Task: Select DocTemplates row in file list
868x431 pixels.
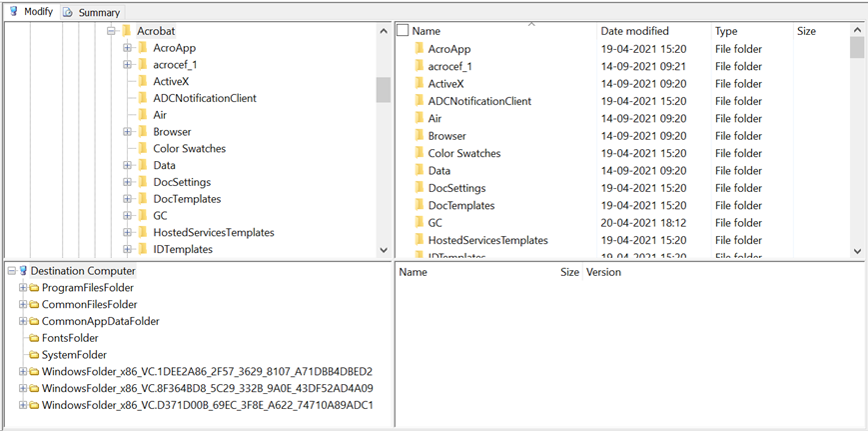Action: [622, 205]
